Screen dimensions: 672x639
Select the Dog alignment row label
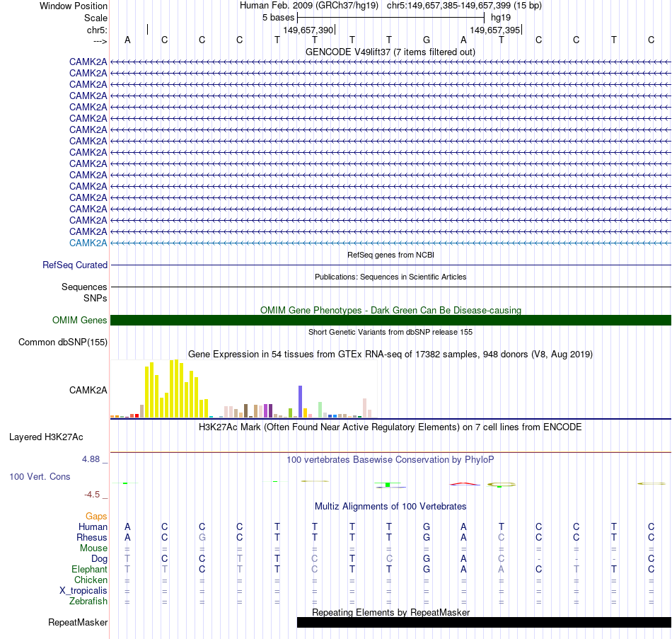coord(99,559)
